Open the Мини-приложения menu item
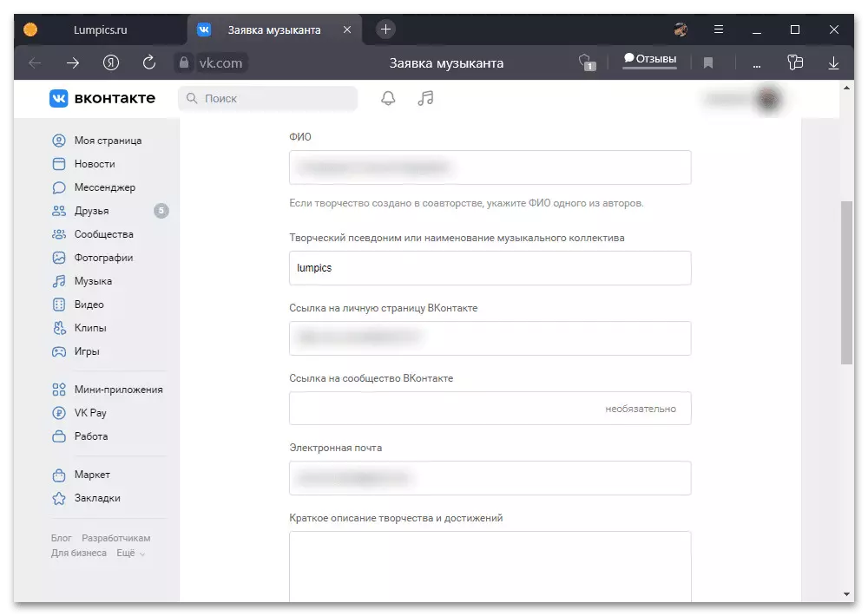Screen dimensions: 868x616 (109, 390)
